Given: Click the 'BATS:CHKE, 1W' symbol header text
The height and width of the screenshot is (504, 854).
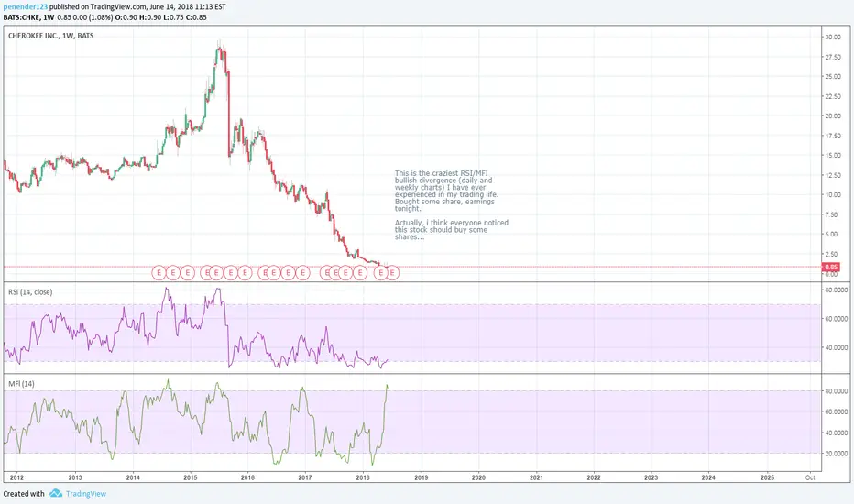Looking at the screenshot, I should pyautogui.click(x=28, y=17).
